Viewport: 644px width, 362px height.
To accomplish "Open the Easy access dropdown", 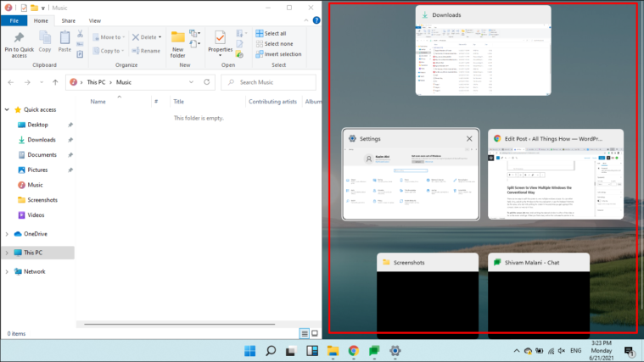I will [x=194, y=43].
